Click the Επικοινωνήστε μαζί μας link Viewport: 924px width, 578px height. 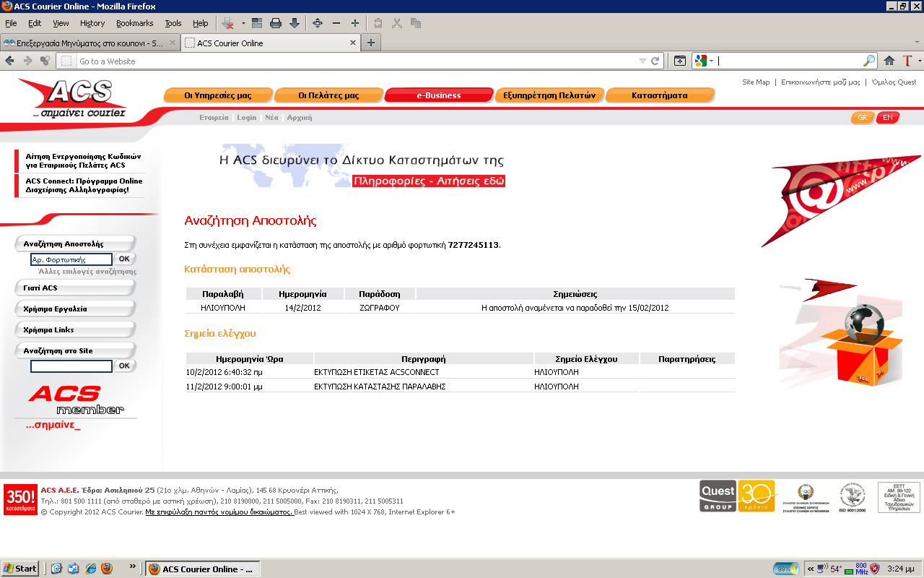821,82
